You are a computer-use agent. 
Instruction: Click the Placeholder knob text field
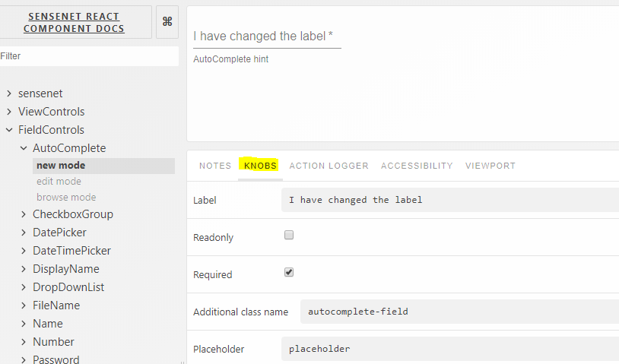[449, 349]
